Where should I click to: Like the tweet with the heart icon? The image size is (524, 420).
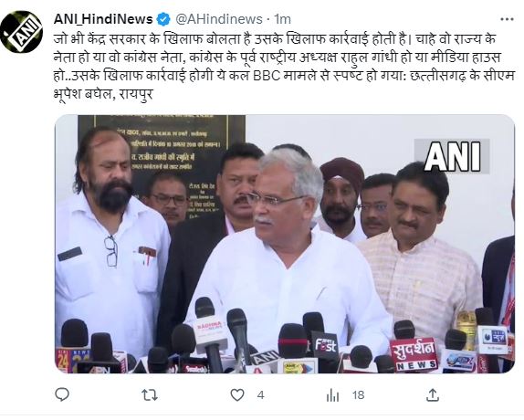point(237,395)
